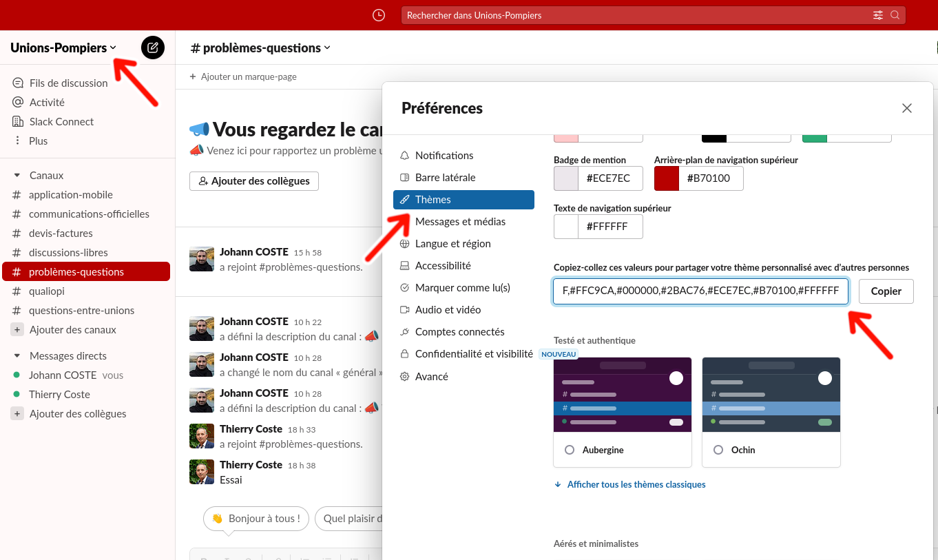Close the Préférences dialog

(x=907, y=108)
